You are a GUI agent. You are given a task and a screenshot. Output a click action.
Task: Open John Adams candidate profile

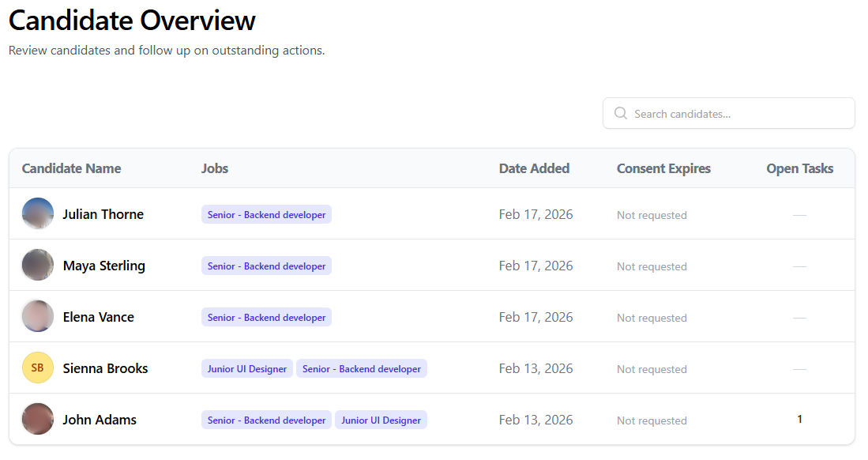point(100,420)
